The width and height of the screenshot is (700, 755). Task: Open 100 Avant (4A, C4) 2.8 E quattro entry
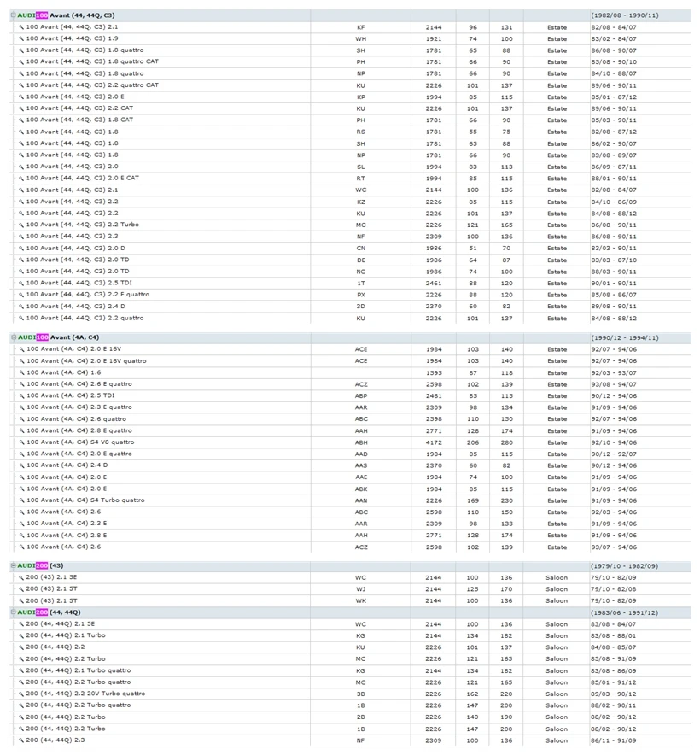click(x=79, y=430)
